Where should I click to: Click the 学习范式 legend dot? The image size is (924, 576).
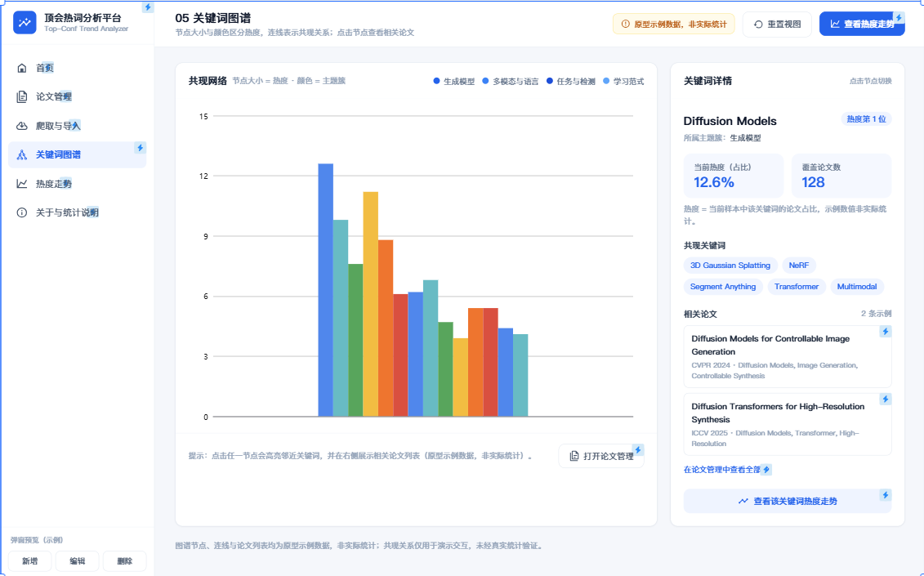click(x=606, y=82)
